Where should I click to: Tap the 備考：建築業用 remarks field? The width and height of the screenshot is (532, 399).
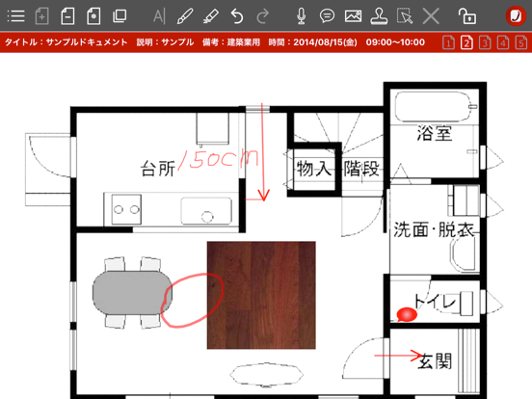pyautogui.click(x=231, y=42)
